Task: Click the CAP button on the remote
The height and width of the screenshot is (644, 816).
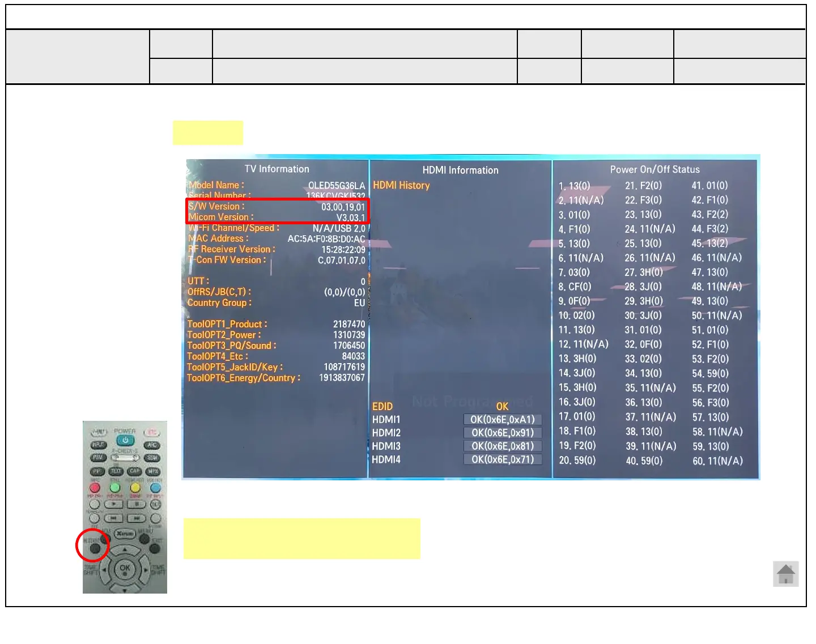Action: coord(134,471)
